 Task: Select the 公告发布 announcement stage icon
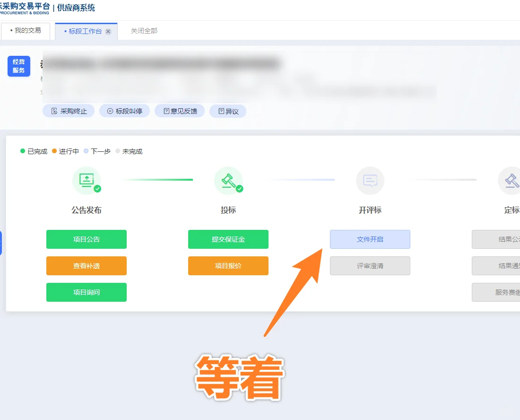[87, 180]
